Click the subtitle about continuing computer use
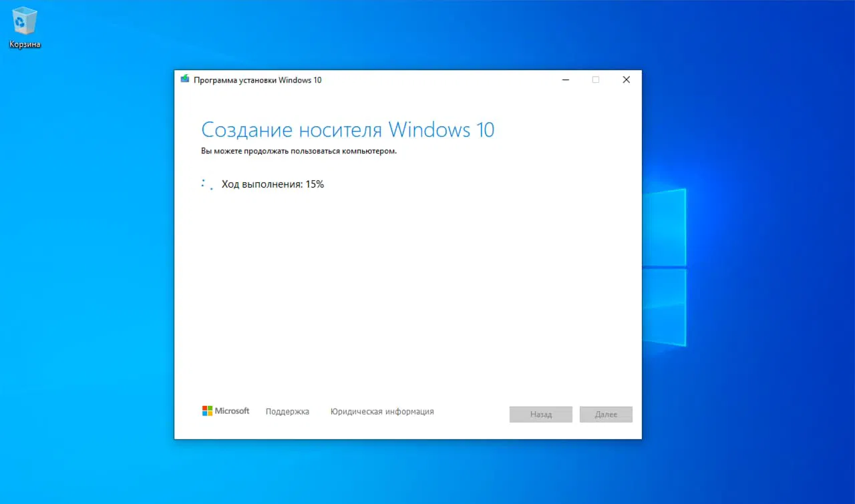Screen dimensions: 855x504 [298, 151]
